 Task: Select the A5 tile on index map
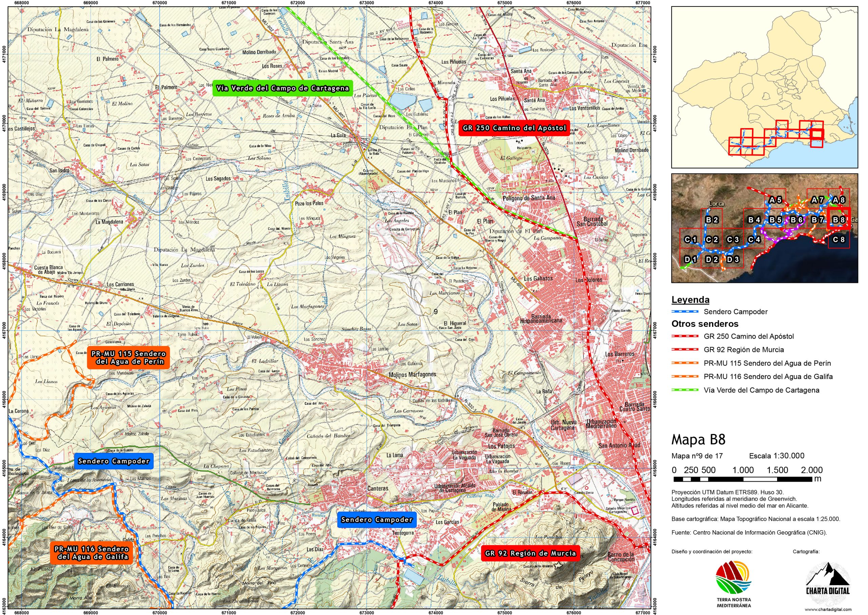(775, 200)
